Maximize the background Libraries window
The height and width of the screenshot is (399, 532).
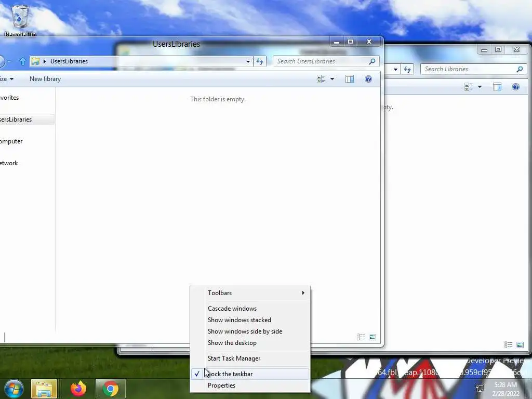[498, 49]
